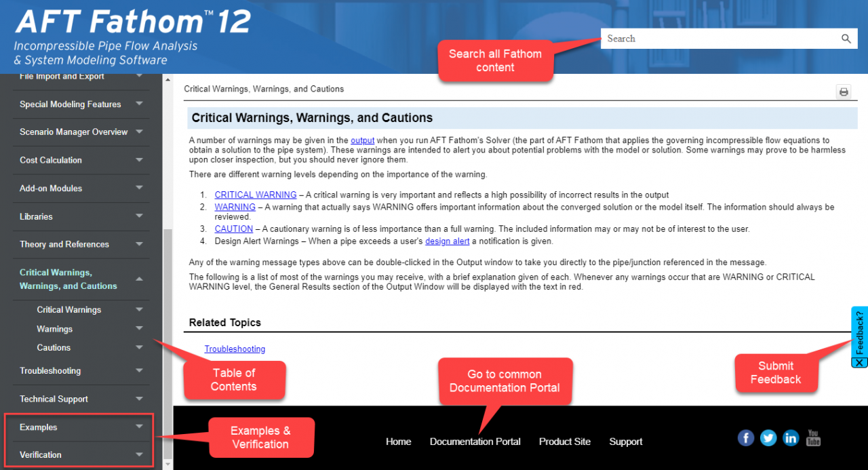The width and height of the screenshot is (868, 470).
Task: Follow the 'output' hyperlink
Action: (x=362, y=140)
